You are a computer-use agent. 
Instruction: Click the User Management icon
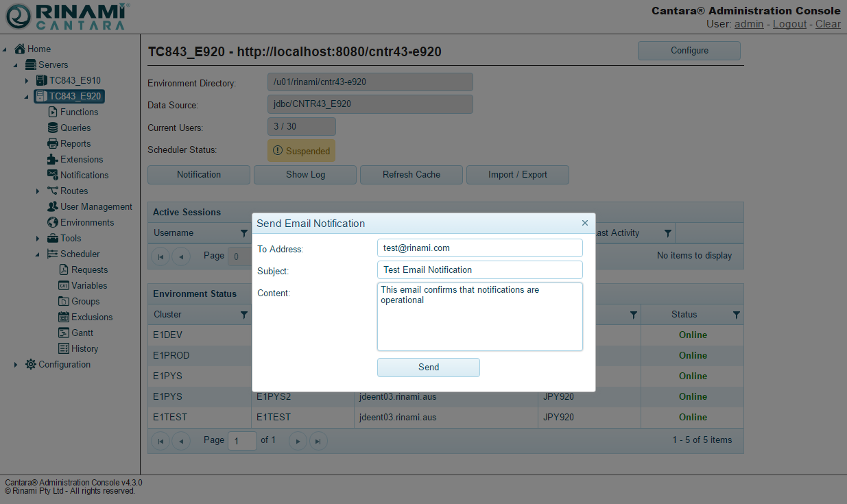click(x=53, y=206)
